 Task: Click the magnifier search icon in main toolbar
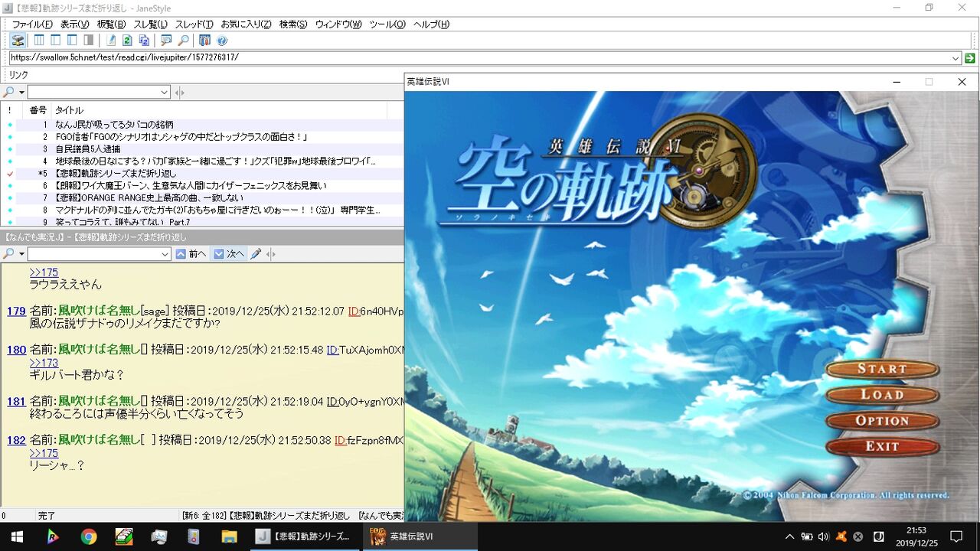point(183,40)
